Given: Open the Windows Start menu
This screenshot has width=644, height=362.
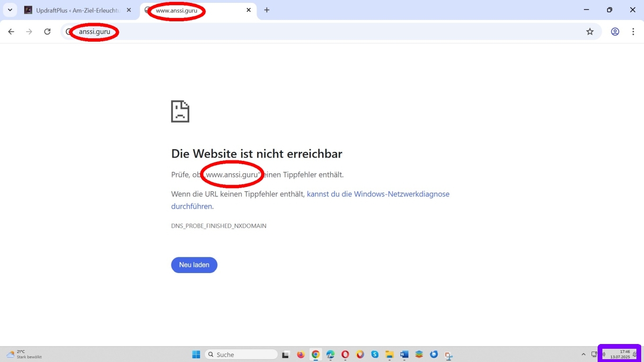Looking at the screenshot, I should coord(196,354).
